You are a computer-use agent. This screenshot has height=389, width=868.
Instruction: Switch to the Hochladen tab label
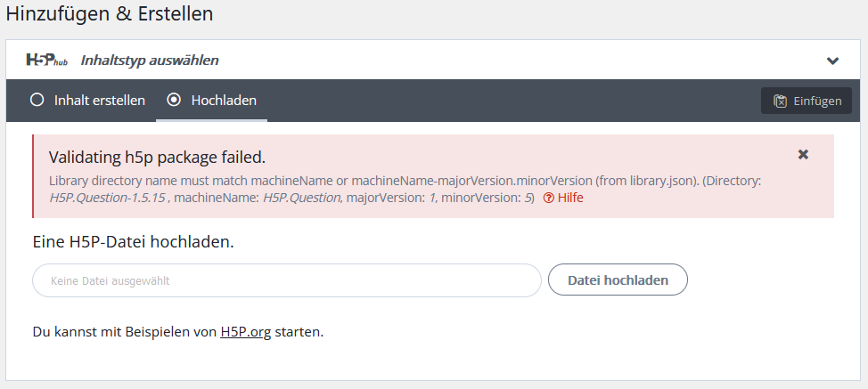pos(224,101)
